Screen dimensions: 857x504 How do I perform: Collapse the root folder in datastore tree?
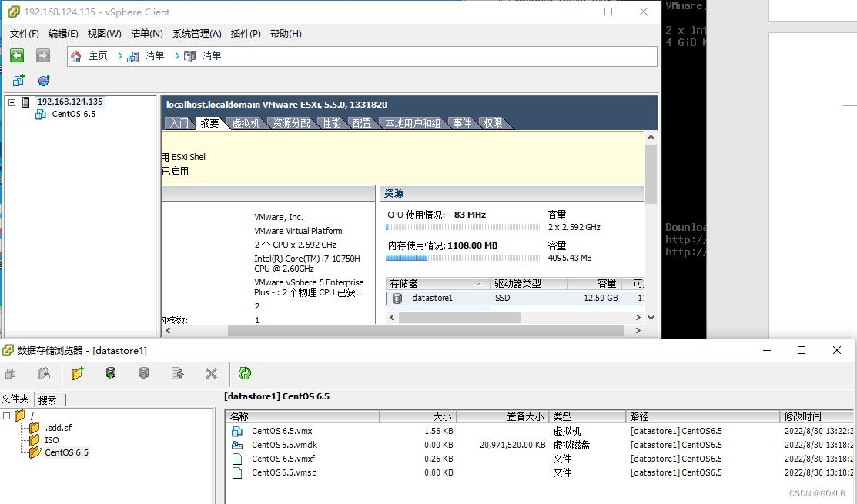click(x=7, y=416)
